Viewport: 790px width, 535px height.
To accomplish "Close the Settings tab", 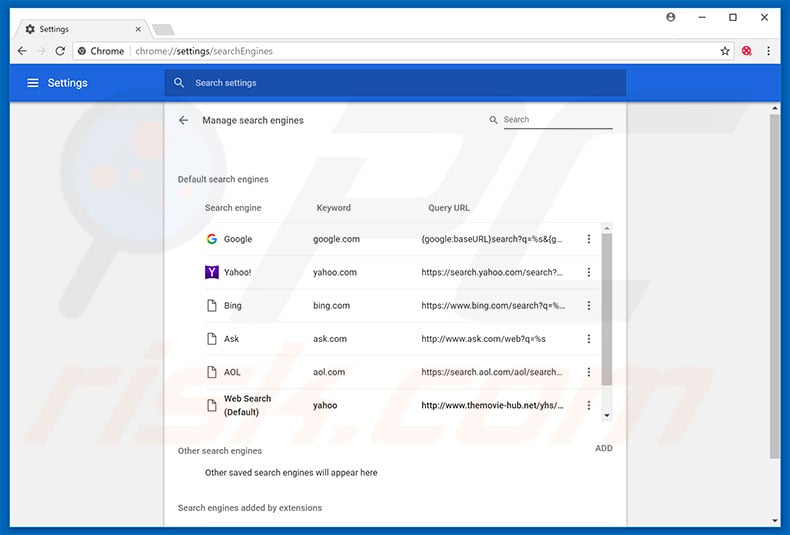I will 138,29.
